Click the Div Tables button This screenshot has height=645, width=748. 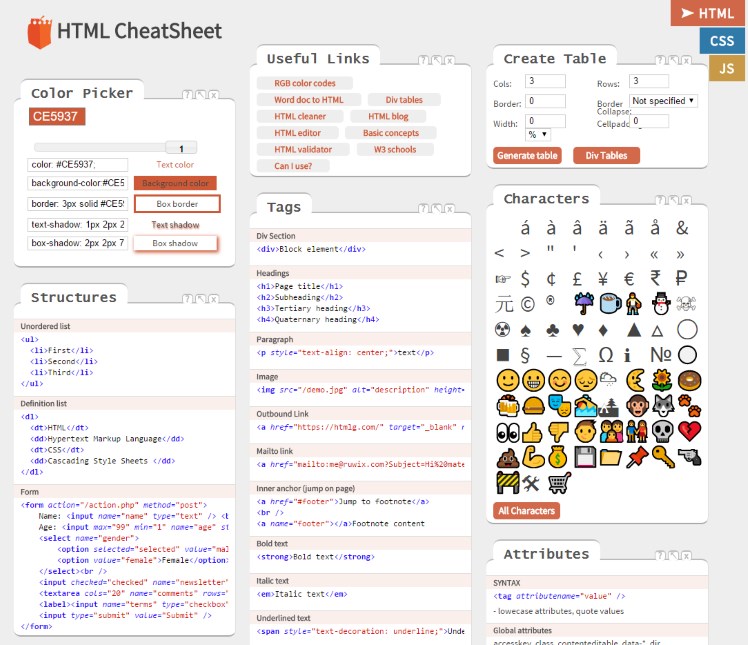pyautogui.click(x=606, y=156)
